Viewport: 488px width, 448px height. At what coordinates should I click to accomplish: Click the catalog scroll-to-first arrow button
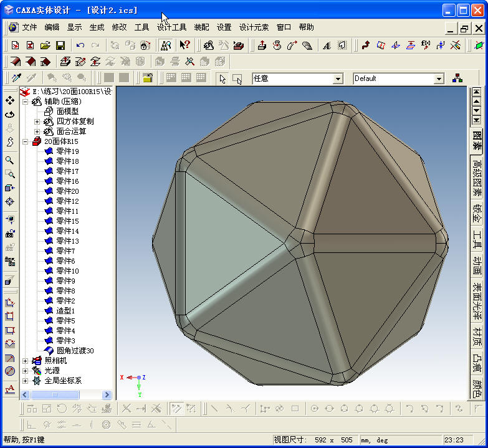pos(477,92)
